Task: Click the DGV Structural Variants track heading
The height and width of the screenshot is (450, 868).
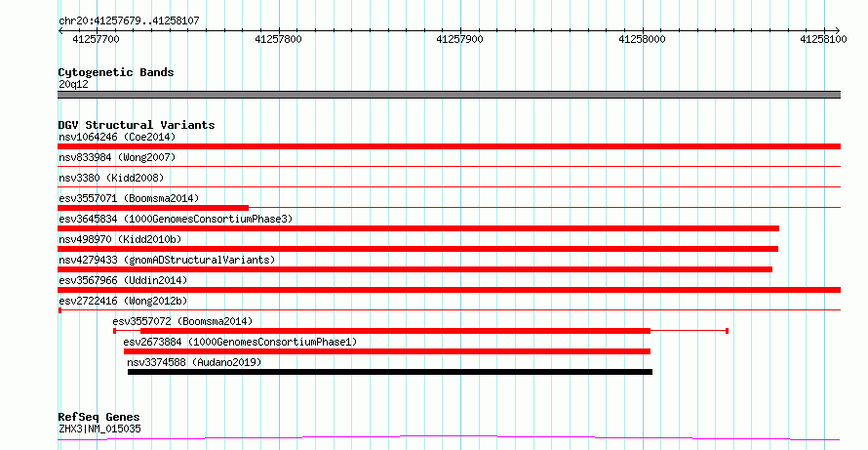Action: pyautogui.click(x=137, y=125)
